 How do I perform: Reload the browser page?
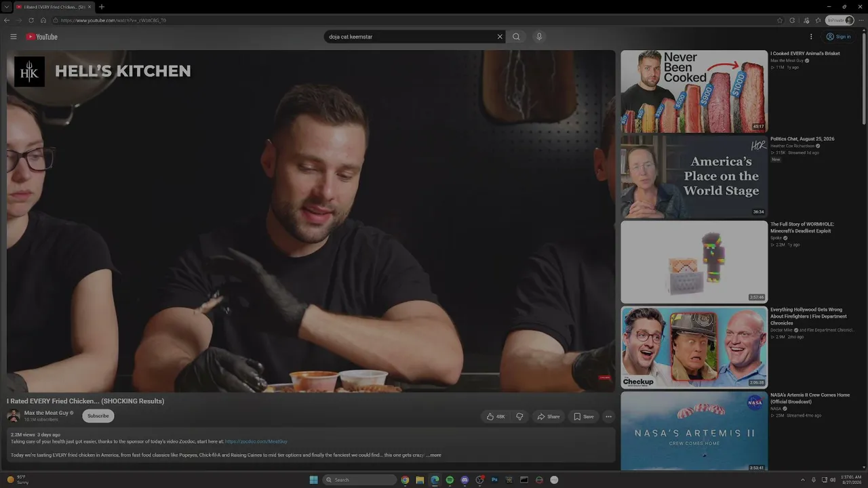tap(31, 20)
